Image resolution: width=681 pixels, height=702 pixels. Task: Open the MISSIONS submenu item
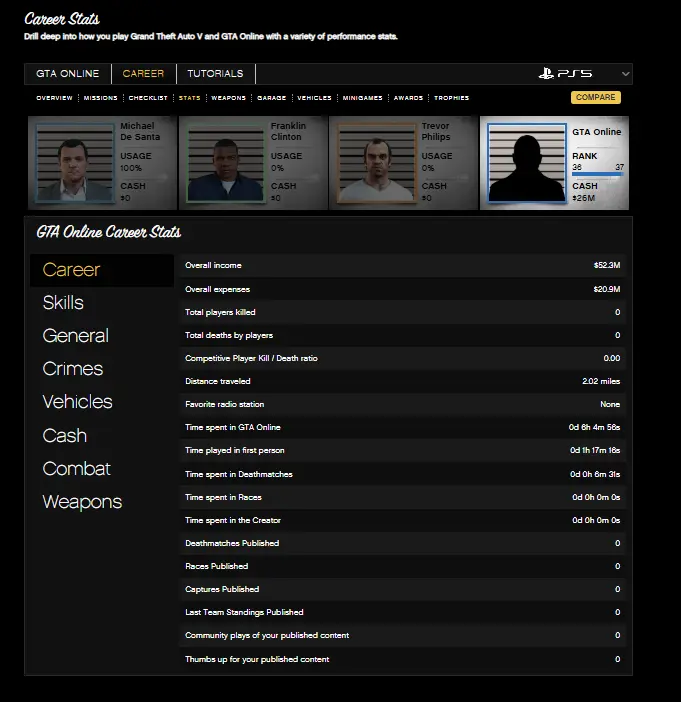(x=100, y=98)
